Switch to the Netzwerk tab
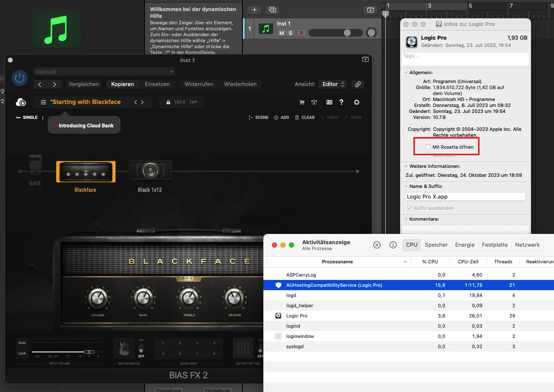Image resolution: width=554 pixels, height=392 pixels. pos(528,245)
